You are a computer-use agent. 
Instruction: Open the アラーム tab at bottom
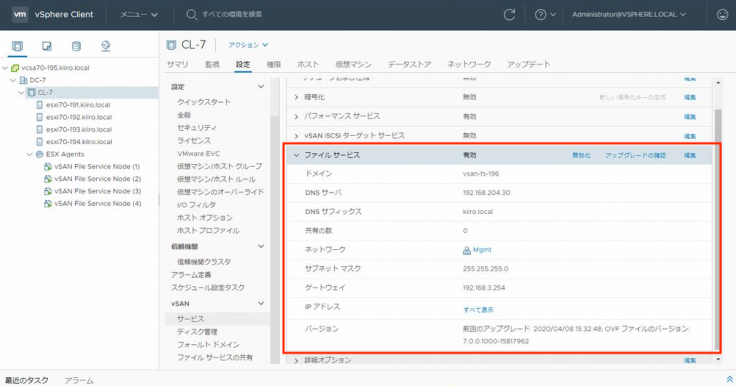(79, 380)
